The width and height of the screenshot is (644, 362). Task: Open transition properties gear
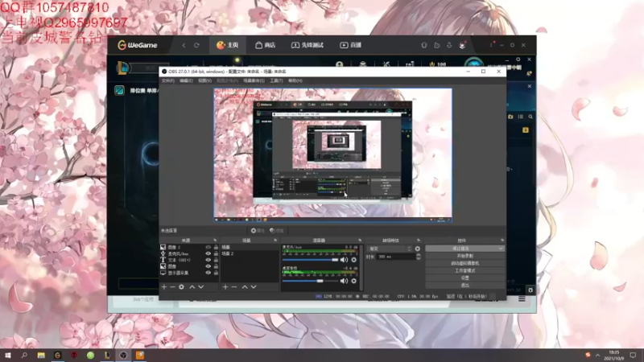coord(417,249)
